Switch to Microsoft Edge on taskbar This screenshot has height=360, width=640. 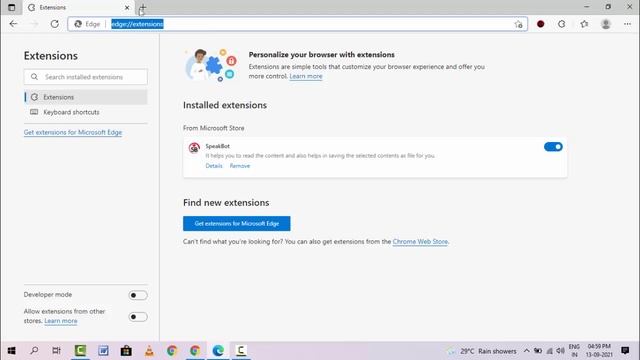pyautogui.click(x=218, y=351)
